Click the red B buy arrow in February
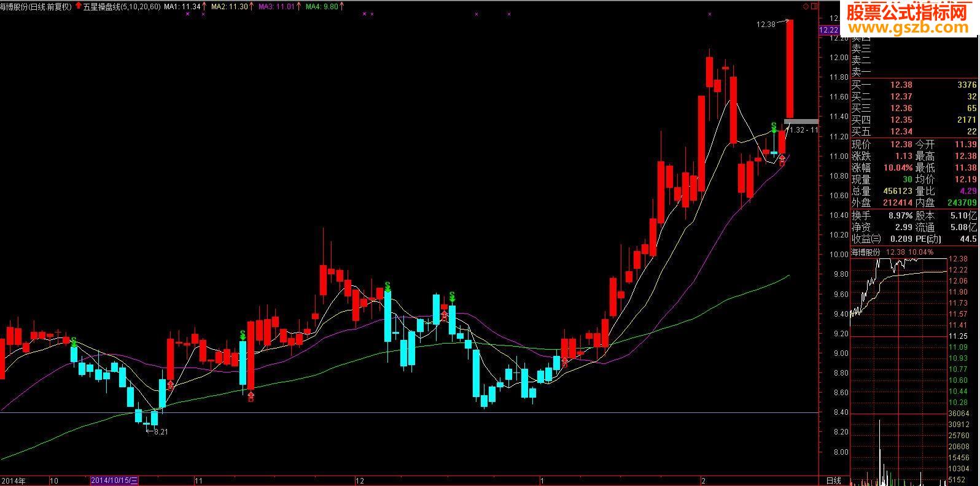Image resolution: width=980 pixels, height=486 pixels. point(782,161)
